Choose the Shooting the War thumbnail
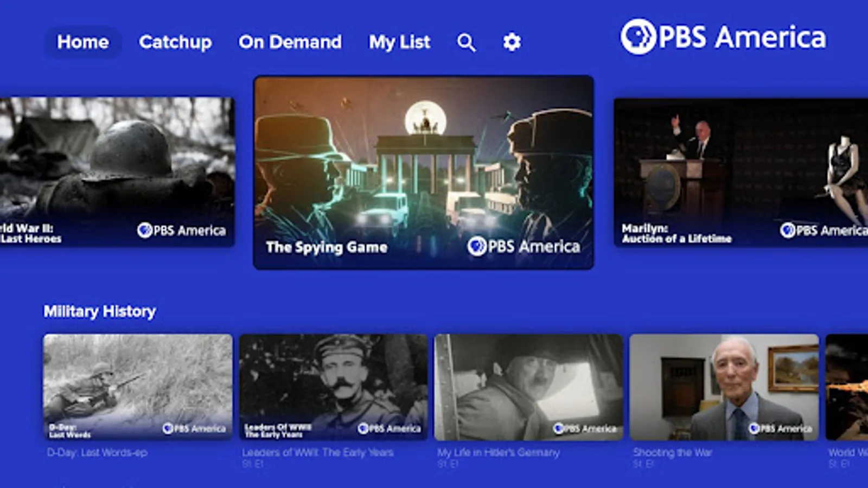Screen dimensions: 868x488 (724, 387)
